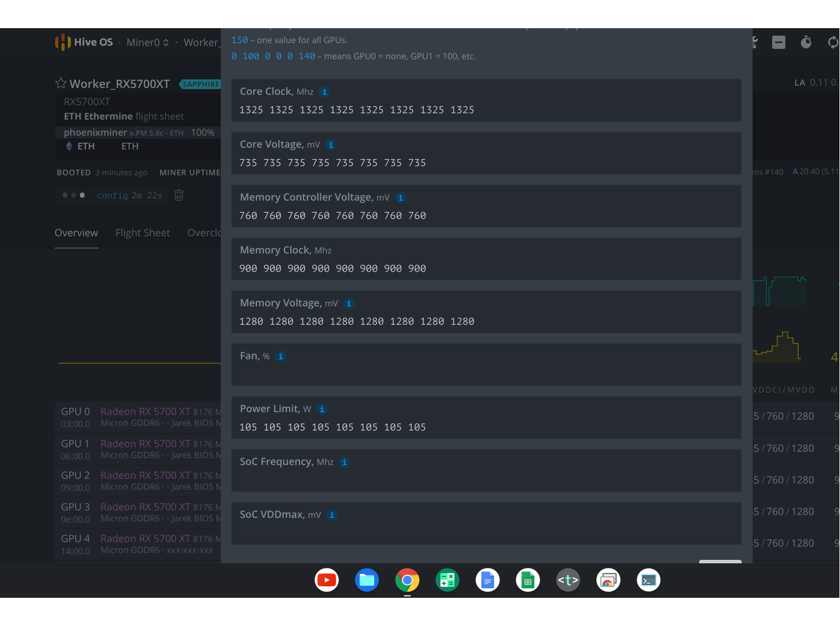Click the Memory Clock values field
This screenshot has width=840, height=630.
click(486, 268)
